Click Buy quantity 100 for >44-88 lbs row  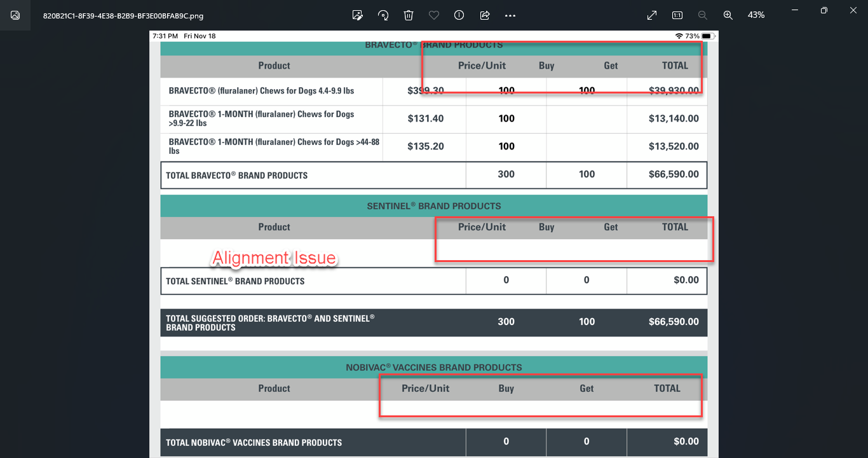click(506, 146)
